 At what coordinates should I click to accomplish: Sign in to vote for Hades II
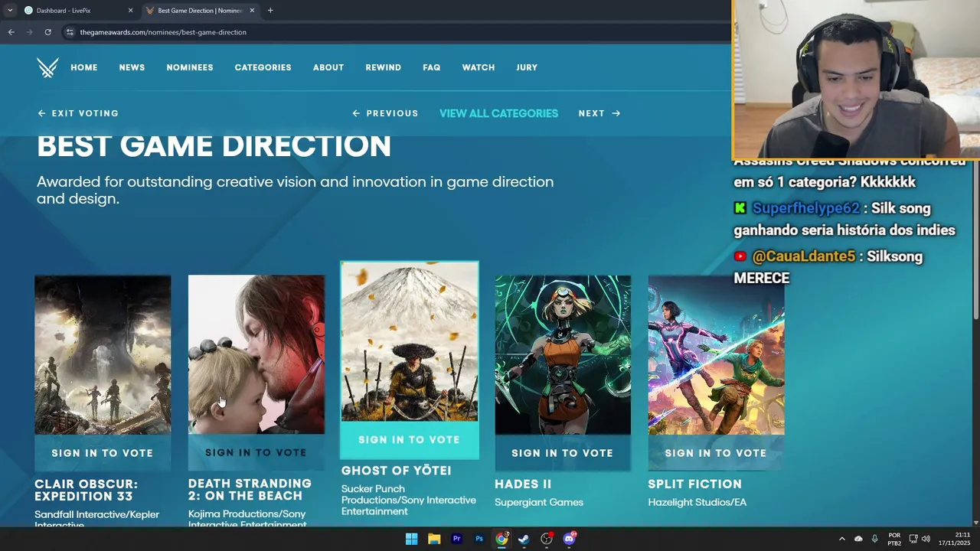[x=563, y=453]
